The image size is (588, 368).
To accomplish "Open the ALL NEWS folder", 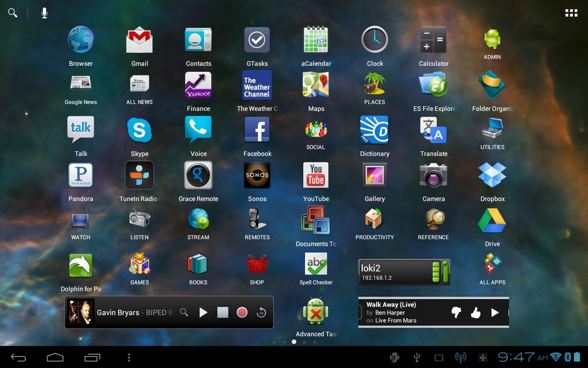I will pyautogui.click(x=140, y=83).
